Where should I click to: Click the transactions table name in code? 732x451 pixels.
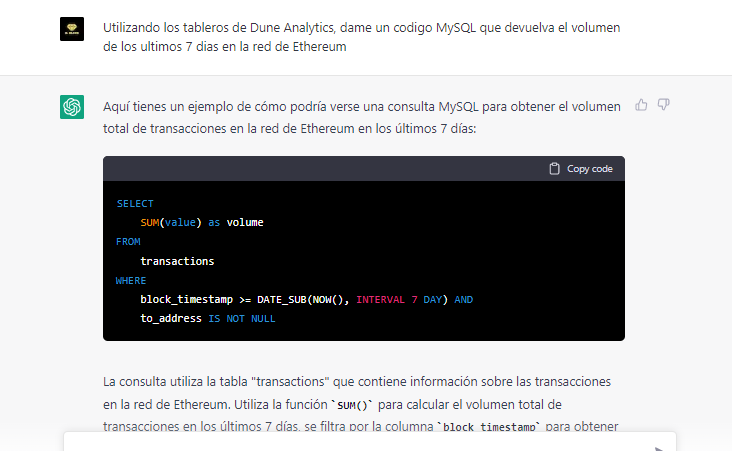[x=177, y=261]
